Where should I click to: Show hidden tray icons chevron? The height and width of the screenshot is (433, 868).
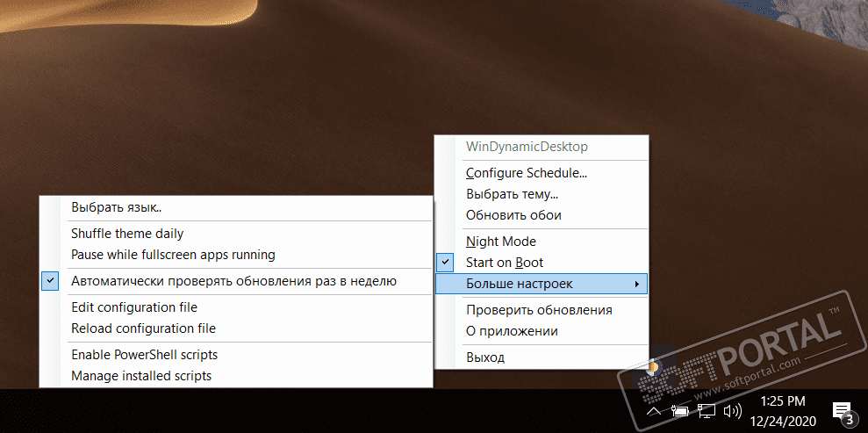(x=654, y=411)
